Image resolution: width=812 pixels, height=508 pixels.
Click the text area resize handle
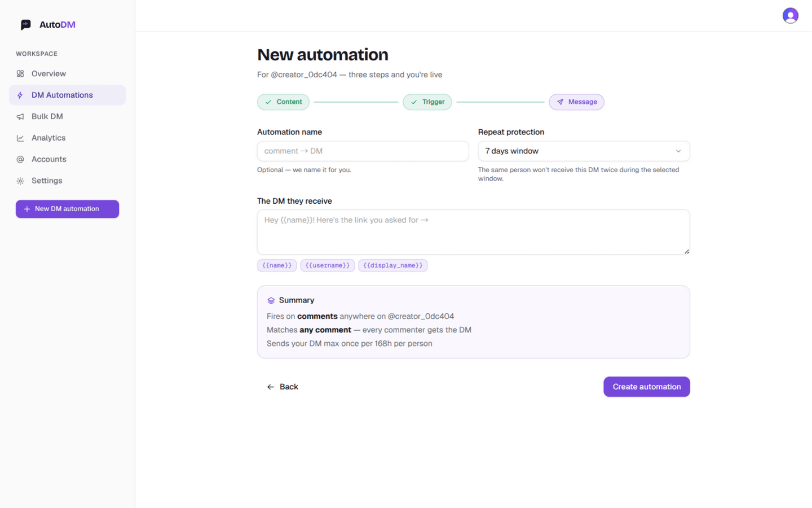coord(686,251)
